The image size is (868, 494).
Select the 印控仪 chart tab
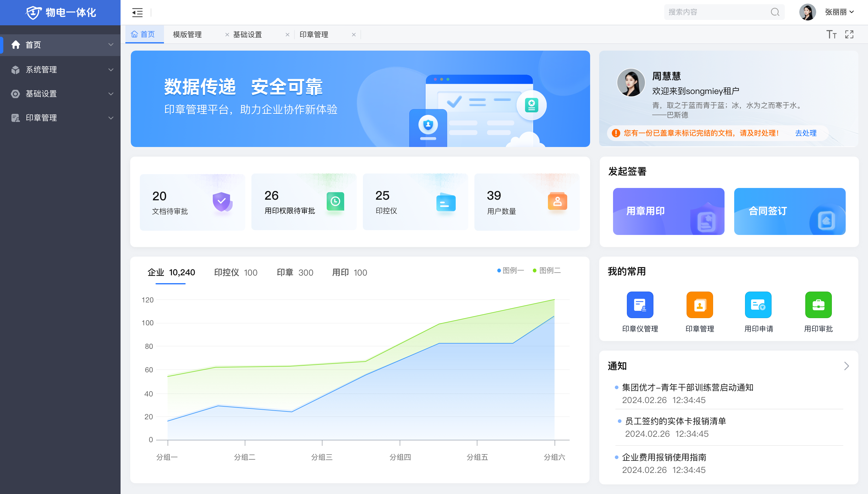tap(236, 272)
